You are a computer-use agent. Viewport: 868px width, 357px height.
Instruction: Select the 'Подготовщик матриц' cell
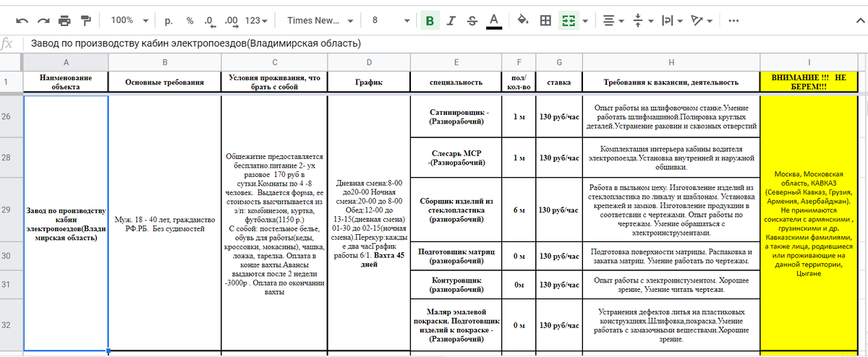[x=456, y=256]
